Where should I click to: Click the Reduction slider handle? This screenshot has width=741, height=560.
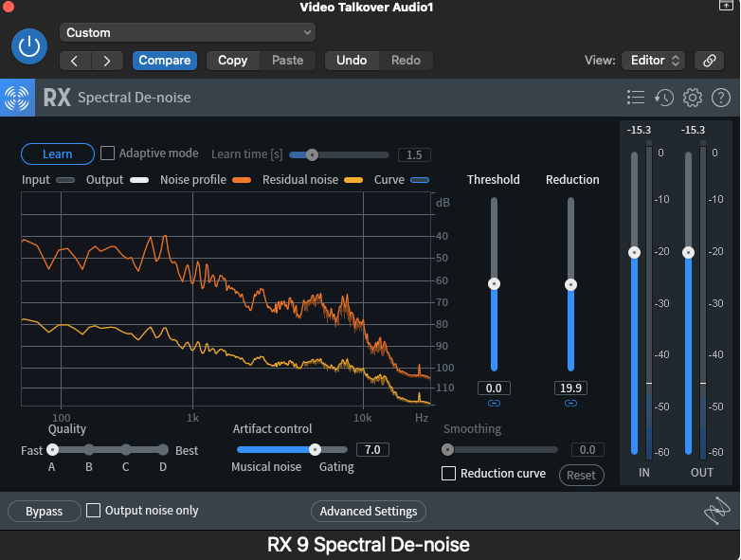pos(570,284)
